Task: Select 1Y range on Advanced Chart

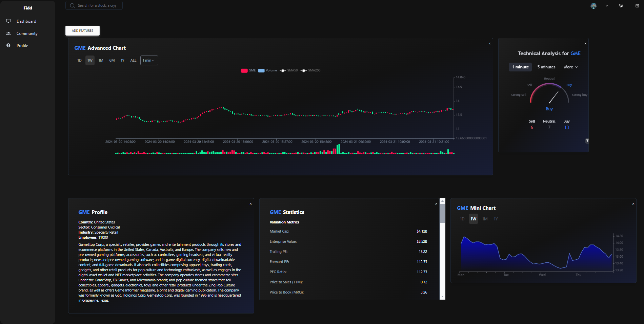Action: tap(123, 60)
